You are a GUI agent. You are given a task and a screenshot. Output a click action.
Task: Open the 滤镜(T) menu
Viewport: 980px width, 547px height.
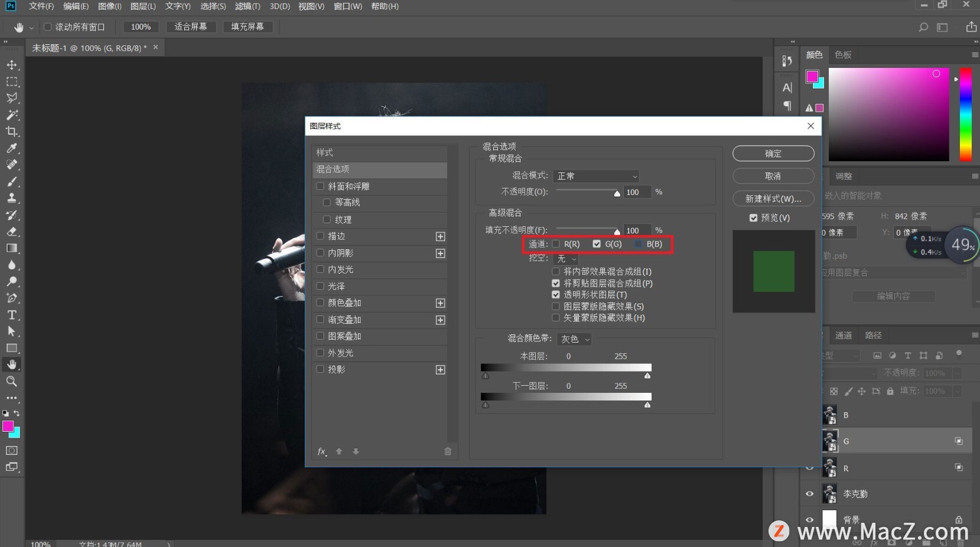248,6
